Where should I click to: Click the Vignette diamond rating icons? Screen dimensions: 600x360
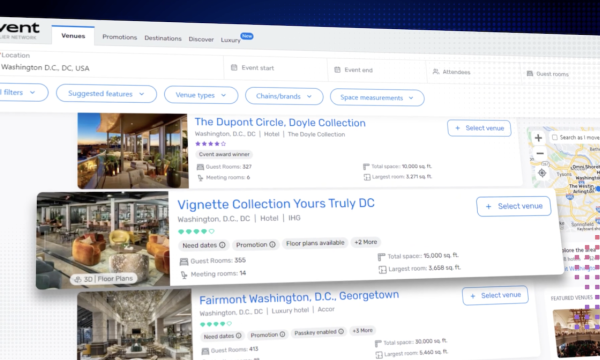click(x=196, y=231)
